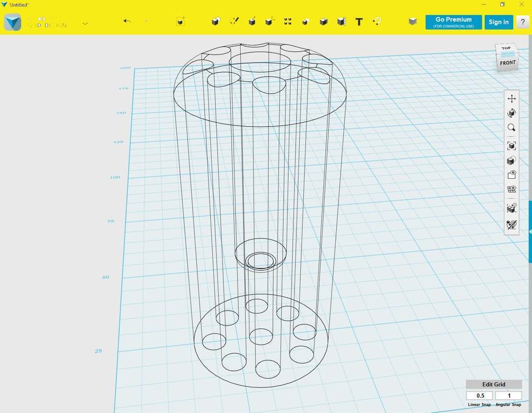Open the Angular Snap value 1 field
Screen dimensions: 532x413
pos(508,396)
